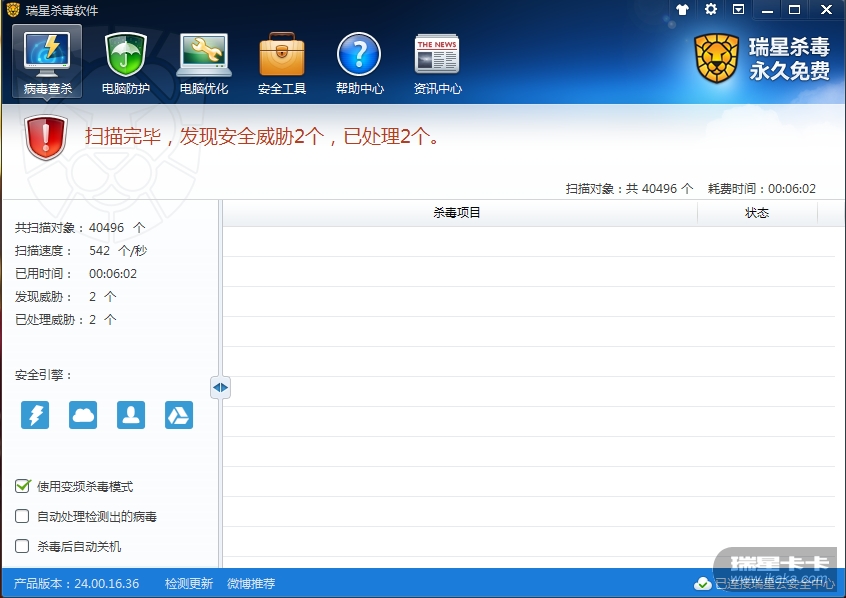
Task: Click the 状态 column header
Action: [x=757, y=213]
